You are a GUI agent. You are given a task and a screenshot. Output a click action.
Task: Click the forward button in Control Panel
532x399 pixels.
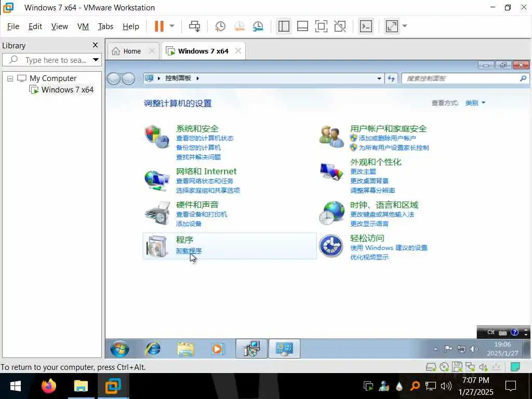coord(128,79)
